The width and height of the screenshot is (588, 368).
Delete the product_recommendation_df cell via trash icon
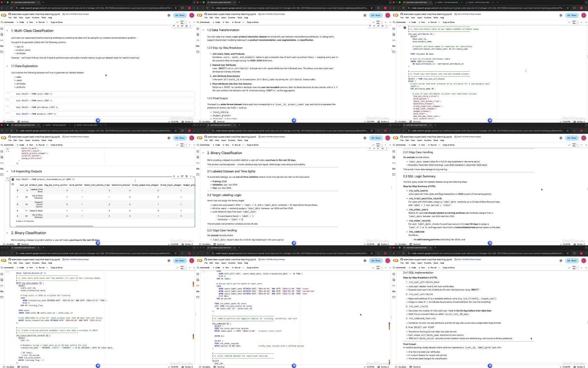coord(187,176)
